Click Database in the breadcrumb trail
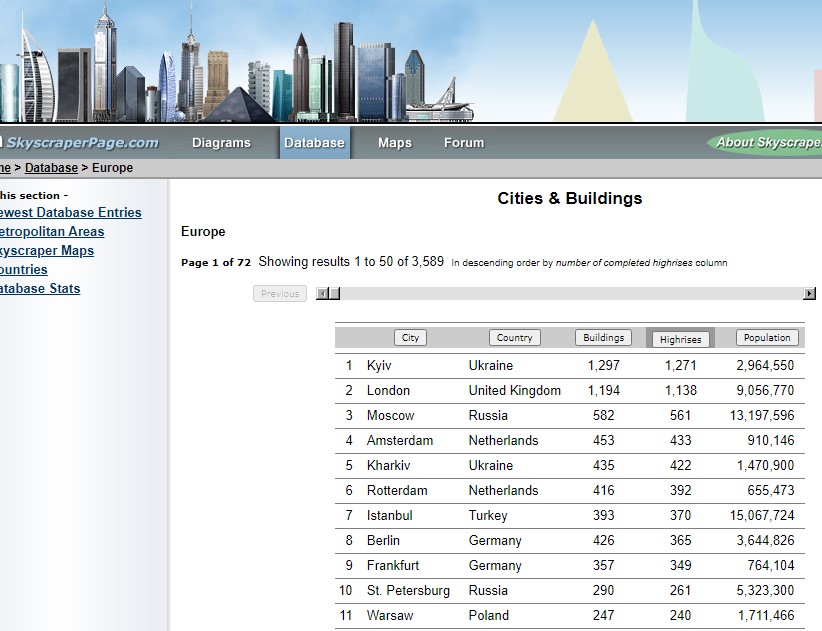 (x=51, y=168)
